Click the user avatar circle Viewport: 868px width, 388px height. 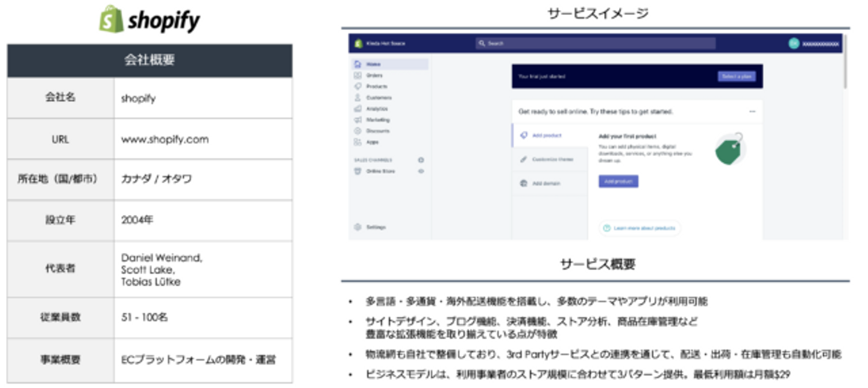(794, 43)
